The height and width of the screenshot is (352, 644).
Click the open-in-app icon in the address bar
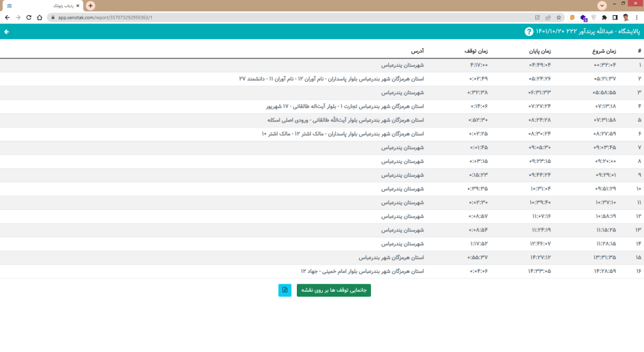pos(537,17)
